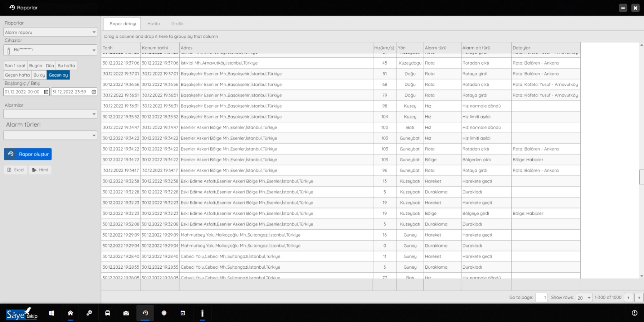
Task: Click the 'Rapor oluştur' button
Action: [28, 154]
